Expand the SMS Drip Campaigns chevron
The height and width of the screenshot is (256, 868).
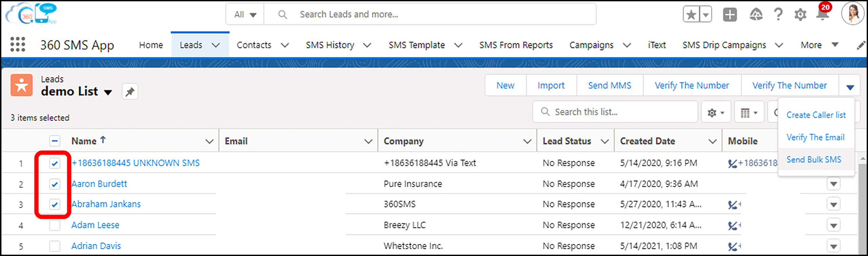tap(779, 45)
